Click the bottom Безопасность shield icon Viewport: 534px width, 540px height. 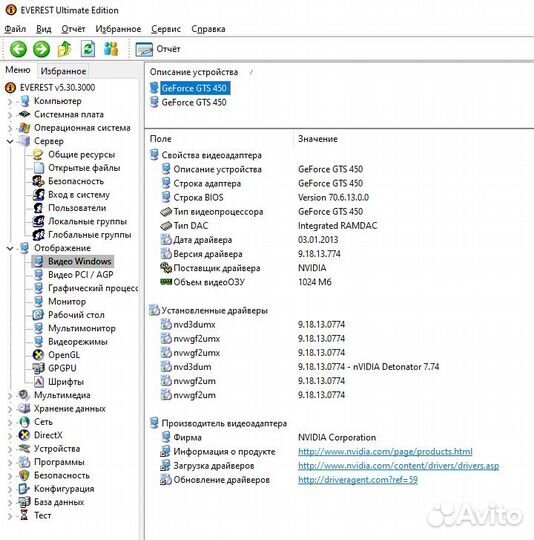pos(24,476)
